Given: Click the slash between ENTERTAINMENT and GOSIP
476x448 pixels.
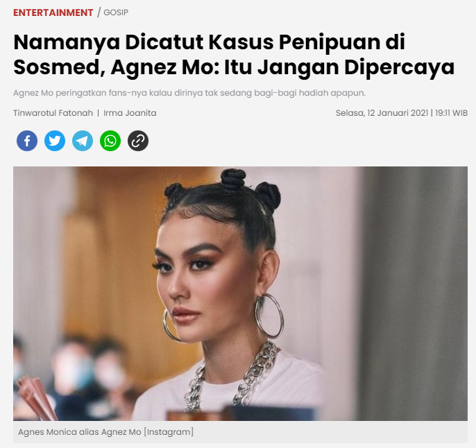Looking at the screenshot, I should (x=99, y=12).
